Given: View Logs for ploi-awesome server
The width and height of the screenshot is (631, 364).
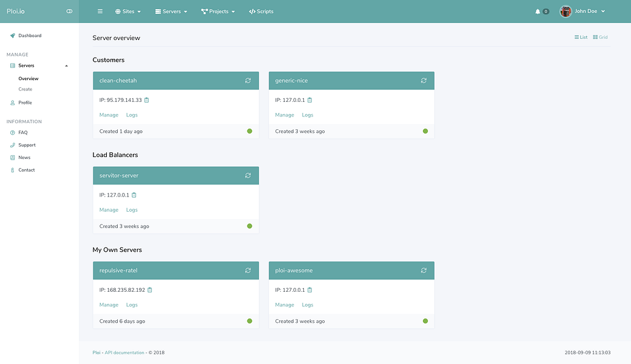Looking at the screenshot, I should coord(308,304).
